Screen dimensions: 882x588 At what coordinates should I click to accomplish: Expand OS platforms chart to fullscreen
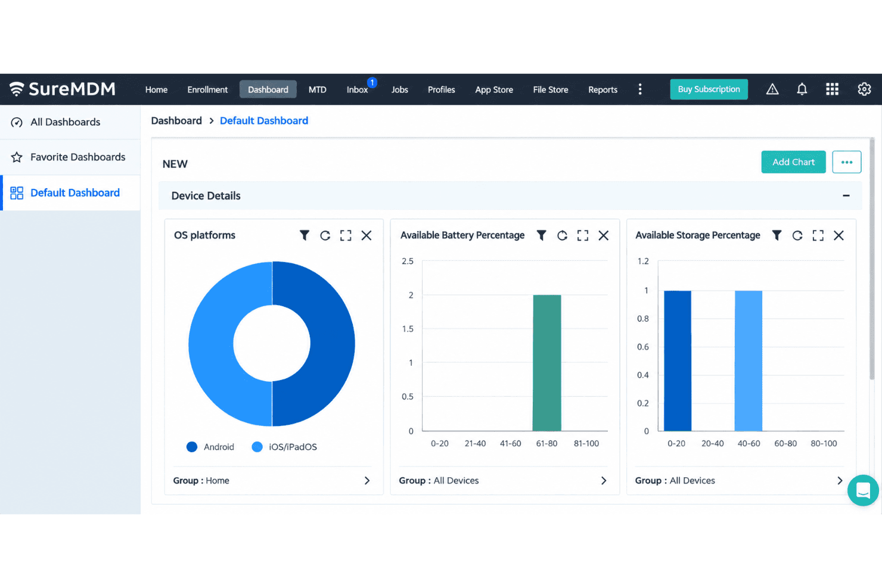(346, 235)
